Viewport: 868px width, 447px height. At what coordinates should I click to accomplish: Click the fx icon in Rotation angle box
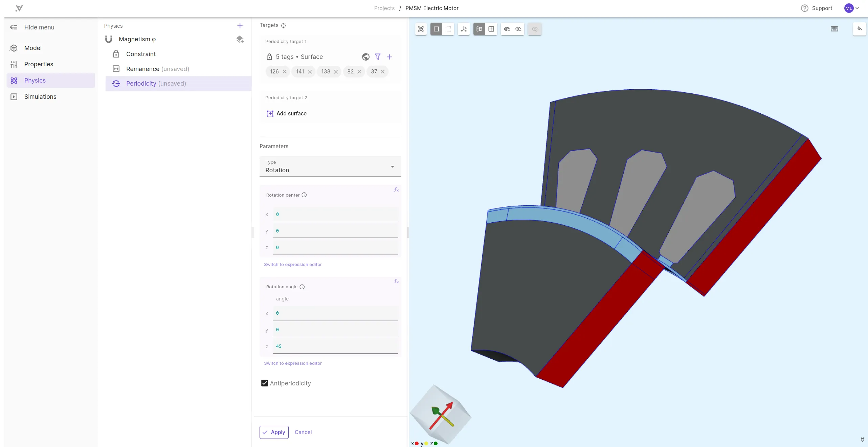[396, 282]
